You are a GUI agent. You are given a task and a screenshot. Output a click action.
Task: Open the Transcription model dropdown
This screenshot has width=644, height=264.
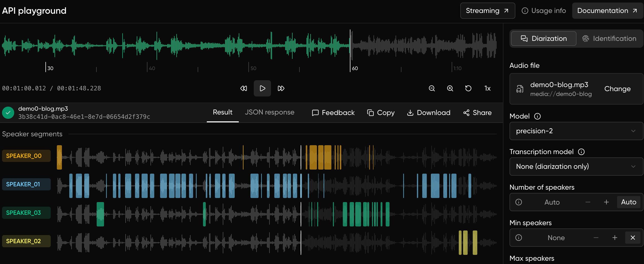click(x=576, y=167)
